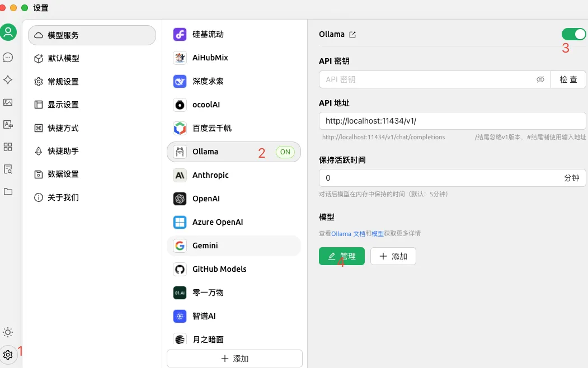Click the green 管理 models button
The height and width of the screenshot is (368, 588).
(x=342, y=256)
